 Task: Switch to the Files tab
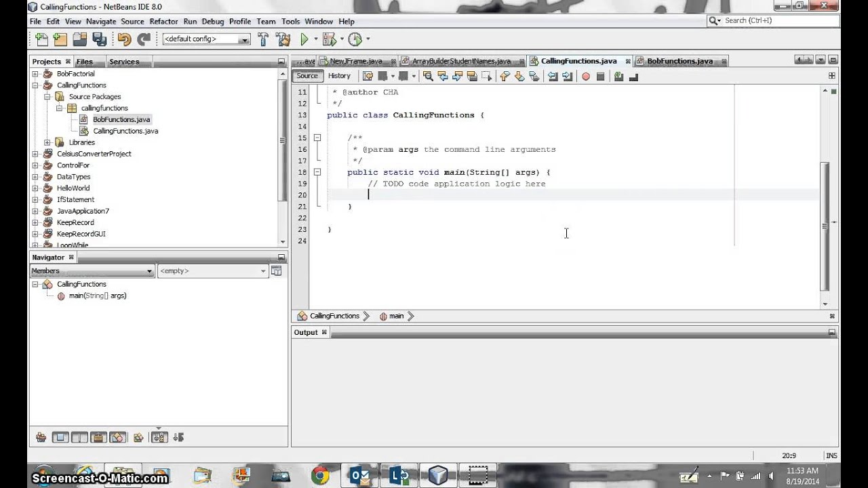pos(85,62)
